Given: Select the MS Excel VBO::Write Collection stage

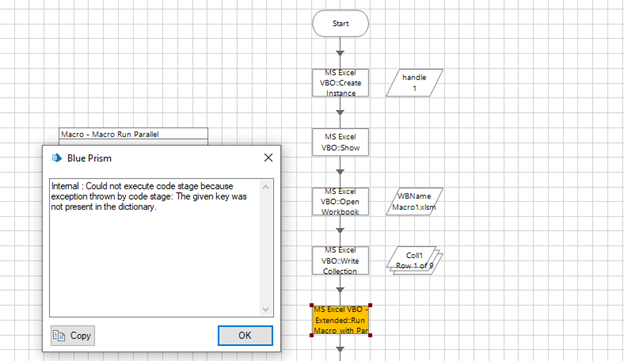Looking at the screenshot, I should [x=340, y=261].
